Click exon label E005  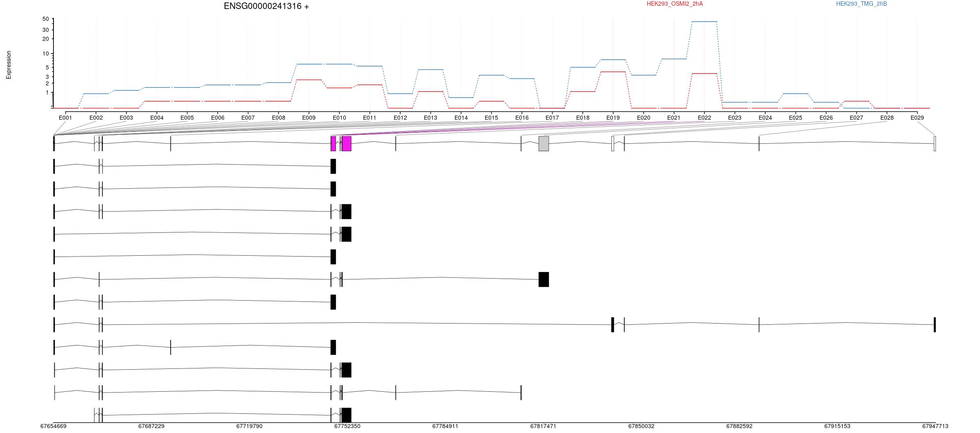pos(187,118)
